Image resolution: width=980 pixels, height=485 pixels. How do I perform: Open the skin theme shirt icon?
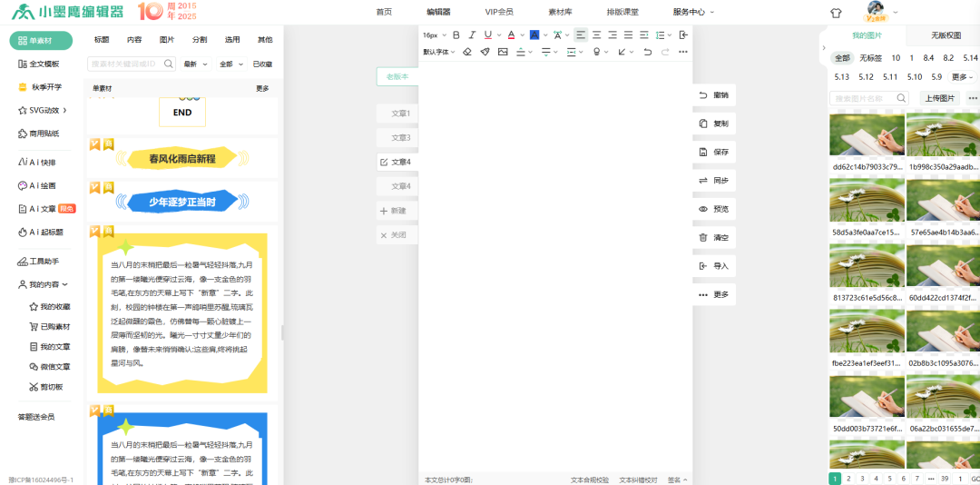coord(836,13)
